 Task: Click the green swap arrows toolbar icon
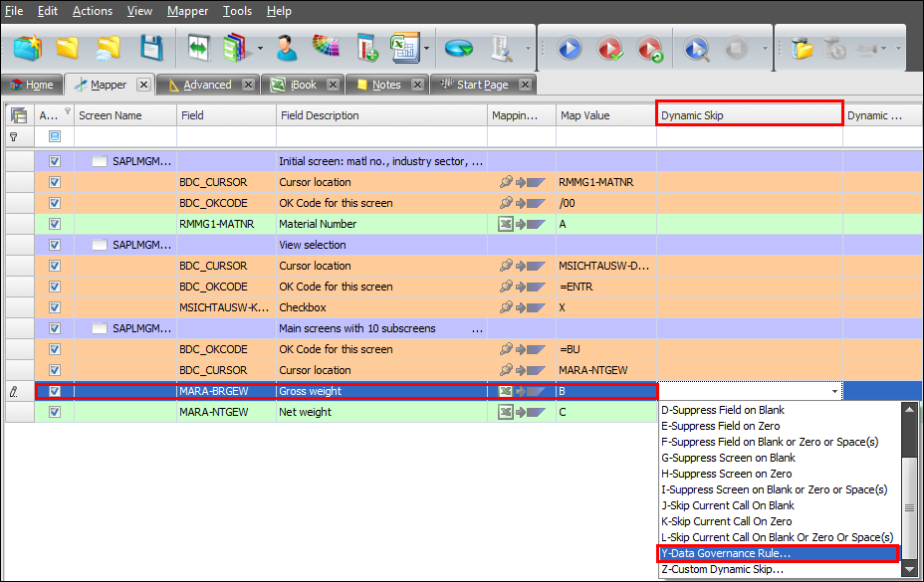198,47
